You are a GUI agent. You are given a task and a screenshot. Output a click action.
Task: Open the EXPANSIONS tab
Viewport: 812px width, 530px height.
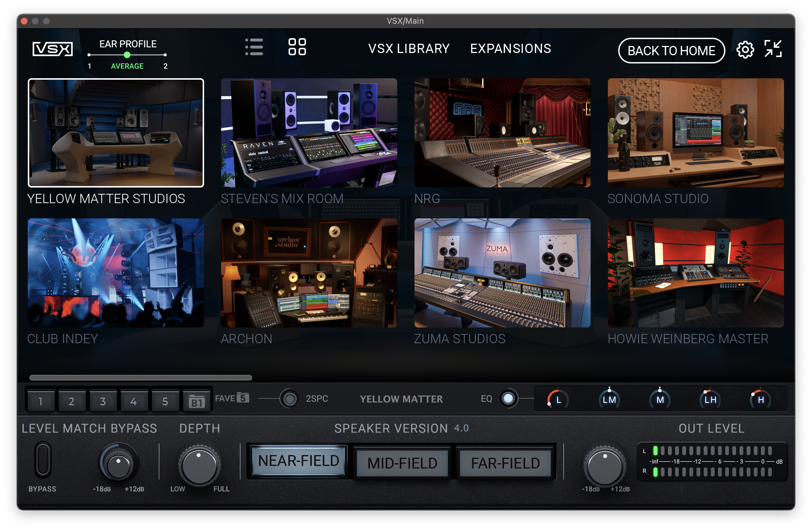click(510, 49)
